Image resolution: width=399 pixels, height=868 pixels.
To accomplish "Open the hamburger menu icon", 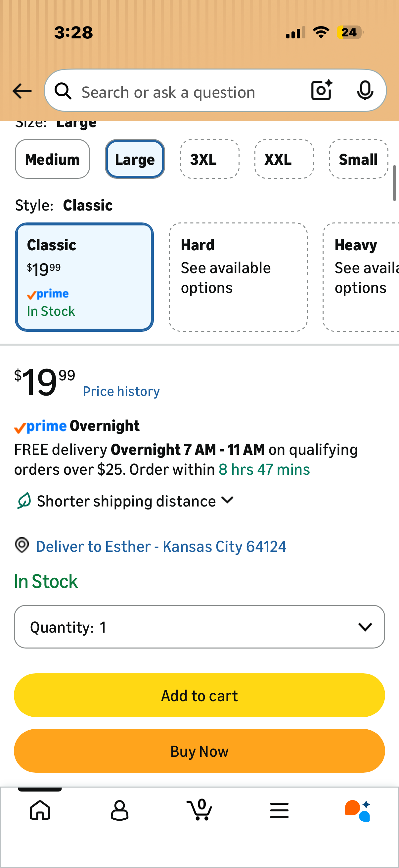I will click(279, 810).
